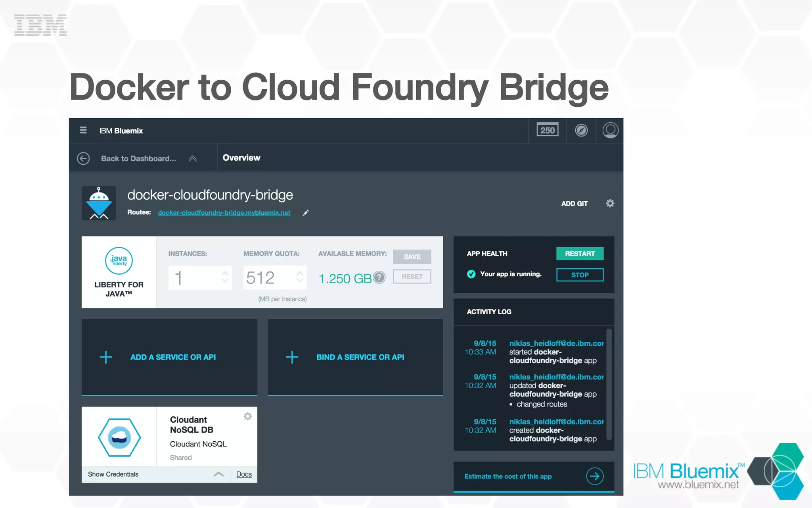Collapse the double chevron next to Back to Dashboard
812x508 pixels.
193,159
